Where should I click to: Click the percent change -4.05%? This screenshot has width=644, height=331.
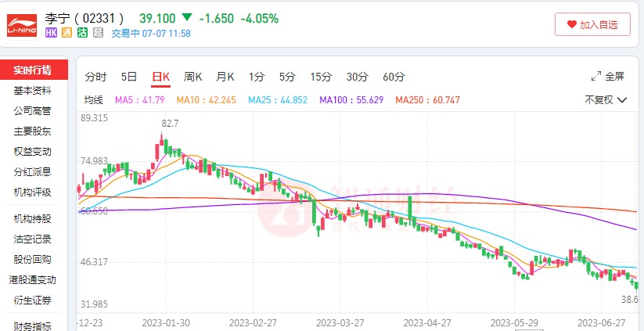click(x=260, y=19)
